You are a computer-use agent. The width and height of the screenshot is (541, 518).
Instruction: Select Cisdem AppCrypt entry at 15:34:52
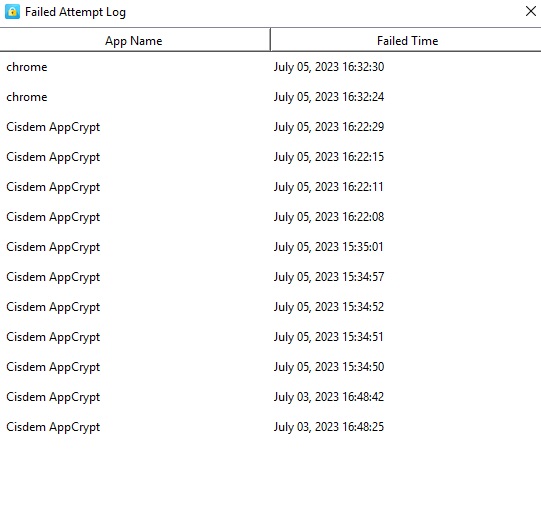tap(270, 307)
